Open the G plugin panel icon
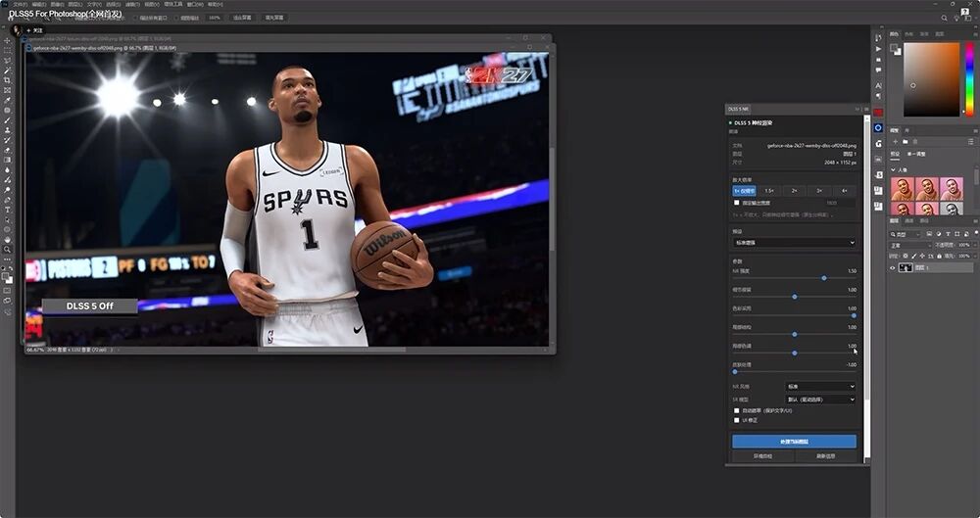Screen dimensions: 980x518 pyautogui.click(x=878, y=144)
